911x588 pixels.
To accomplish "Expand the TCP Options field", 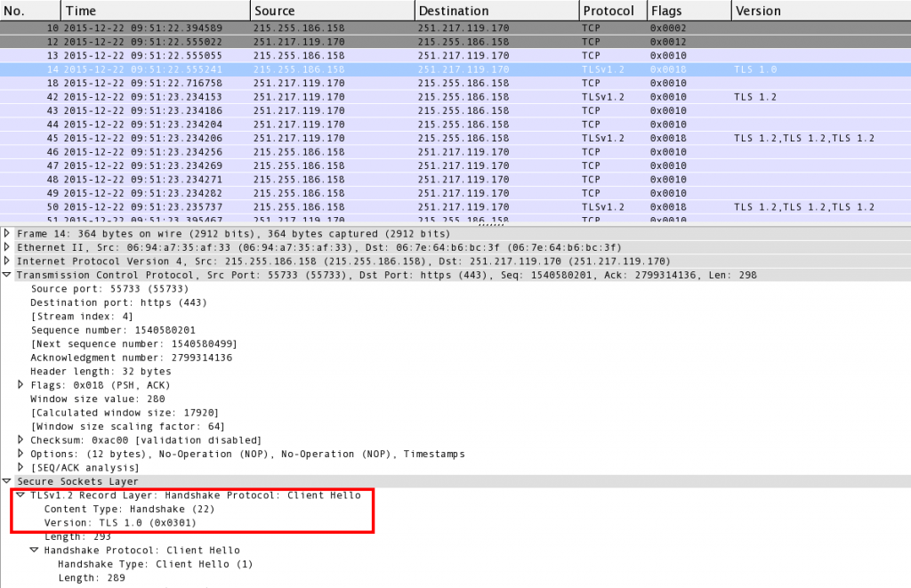I will pyautogui.click(x=21, y=454).
